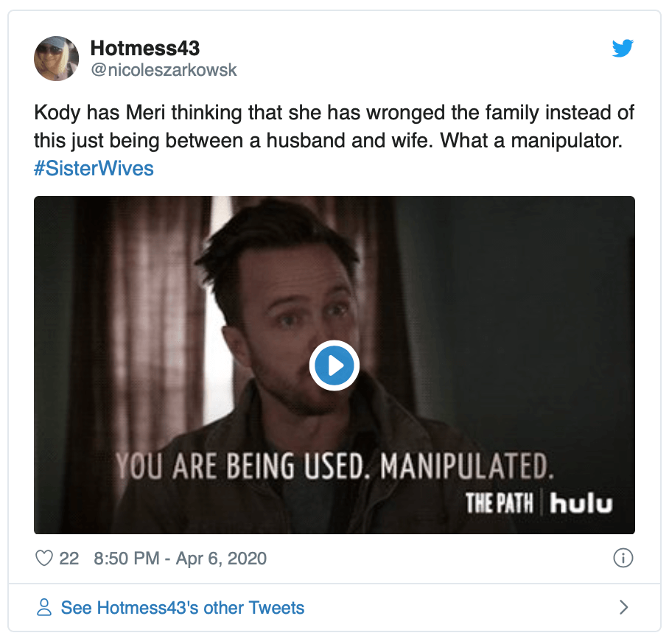The image size is (669, 644).
Task: Click the Twitter bird logo
Action: tap(623, 49)
